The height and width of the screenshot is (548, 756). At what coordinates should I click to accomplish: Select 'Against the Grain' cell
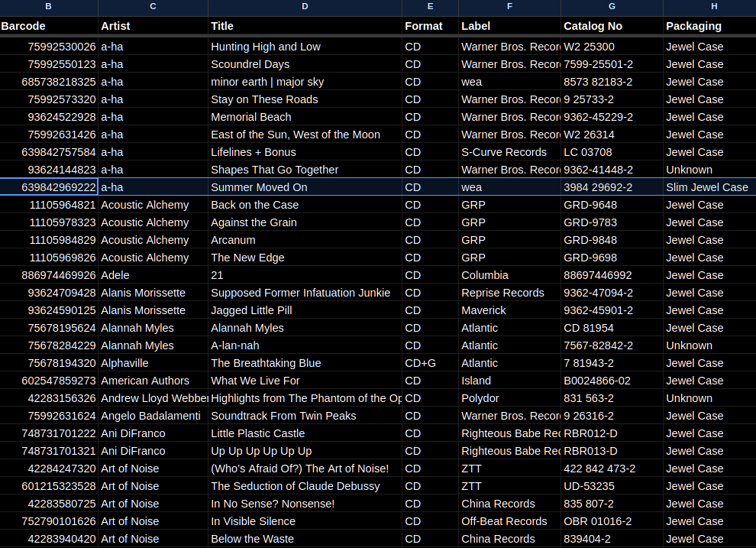(305, 222)
